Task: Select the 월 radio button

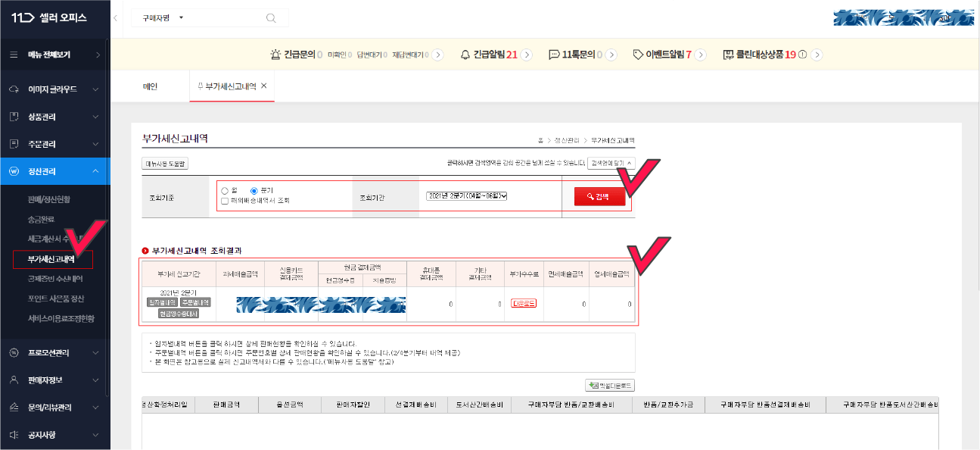Action: (225, 191)
